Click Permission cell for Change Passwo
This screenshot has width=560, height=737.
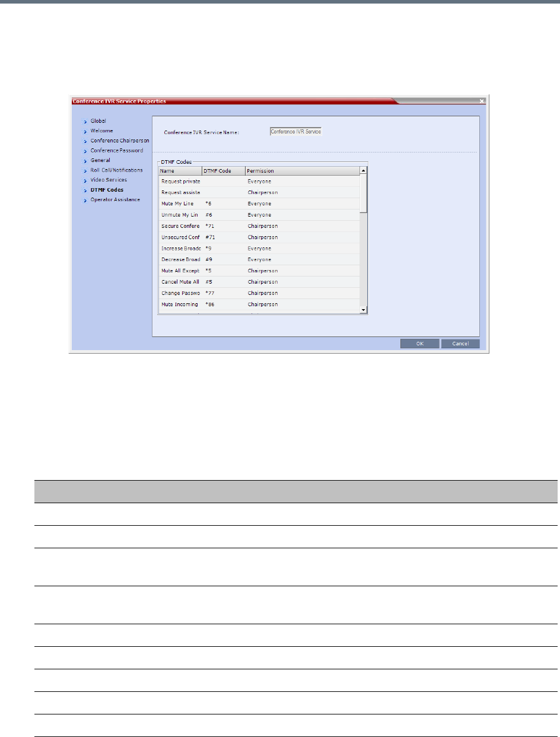click(303, 293)
